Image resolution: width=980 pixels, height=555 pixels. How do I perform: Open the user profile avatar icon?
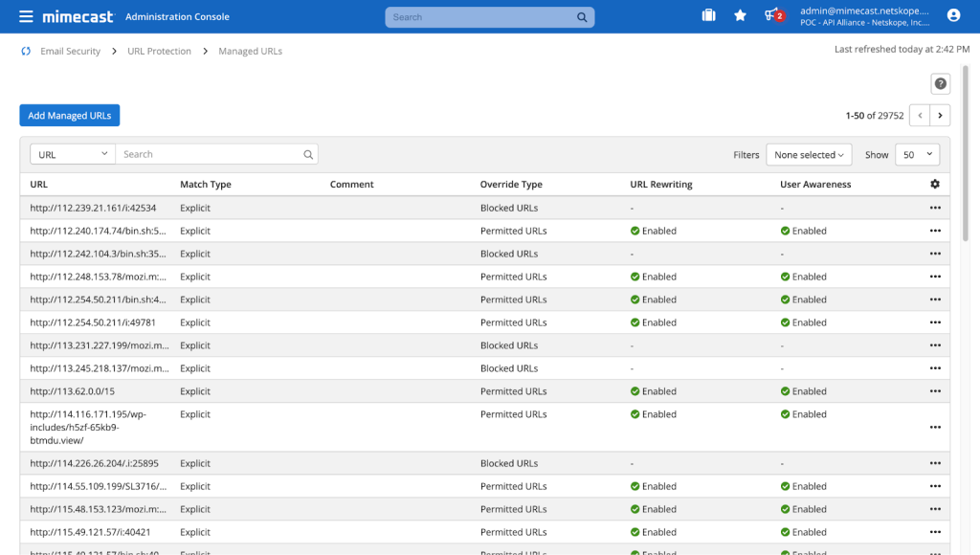click(953, 15)
